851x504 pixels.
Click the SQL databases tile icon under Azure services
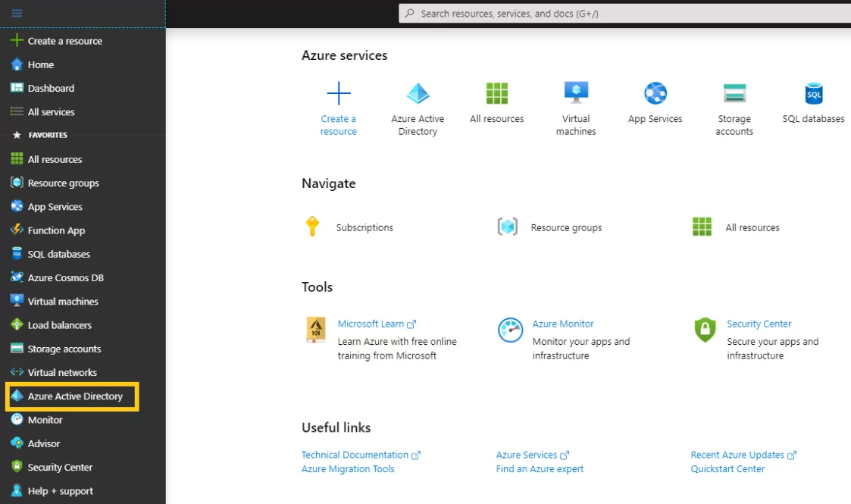pyautogui.click(x=814, y=93)
